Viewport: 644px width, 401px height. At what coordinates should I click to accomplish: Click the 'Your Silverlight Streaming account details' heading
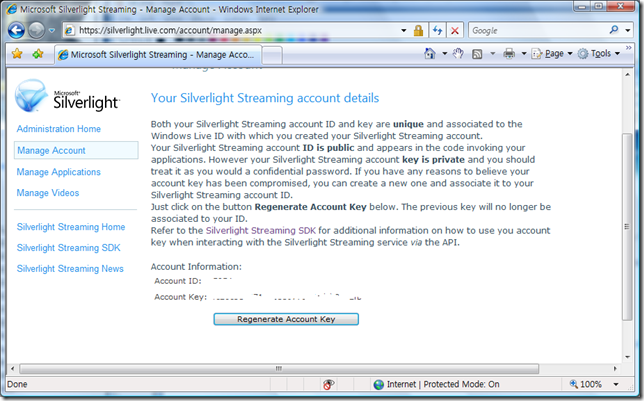(265, 98)
